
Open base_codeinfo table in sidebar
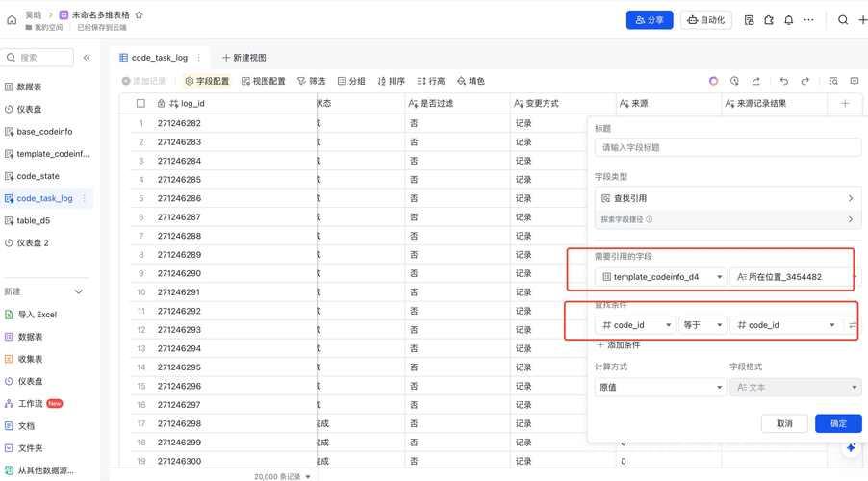coord(44,131)
